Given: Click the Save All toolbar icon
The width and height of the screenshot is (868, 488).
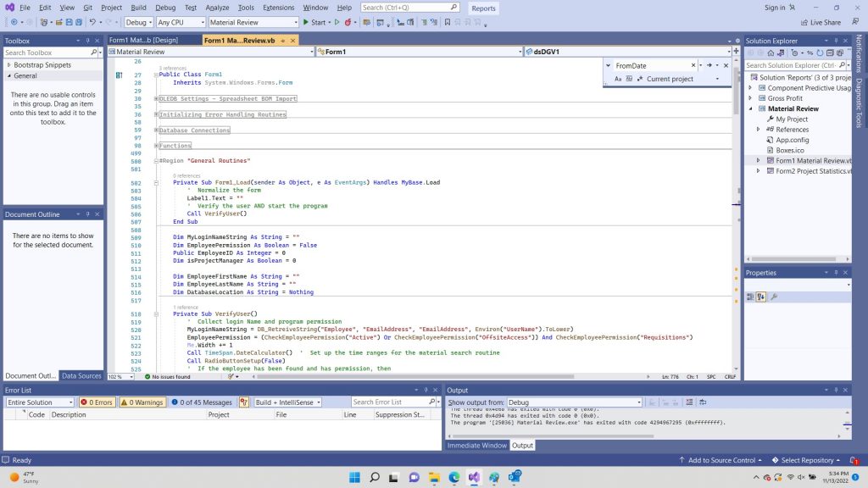Looking at the screenshot, I should 79,22.
